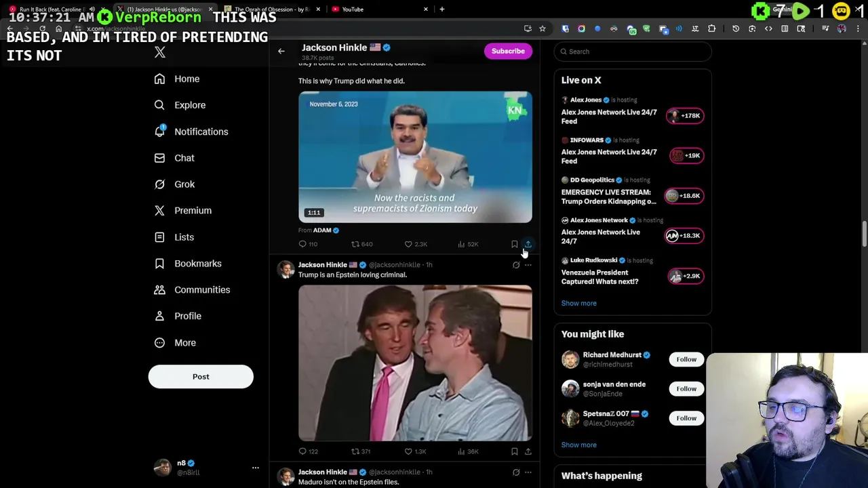Go back with the arrow beside Jackson Hinkle
The width and height of the screenshot is (868, 488).
pyautogui.click(x=281, y=51)
